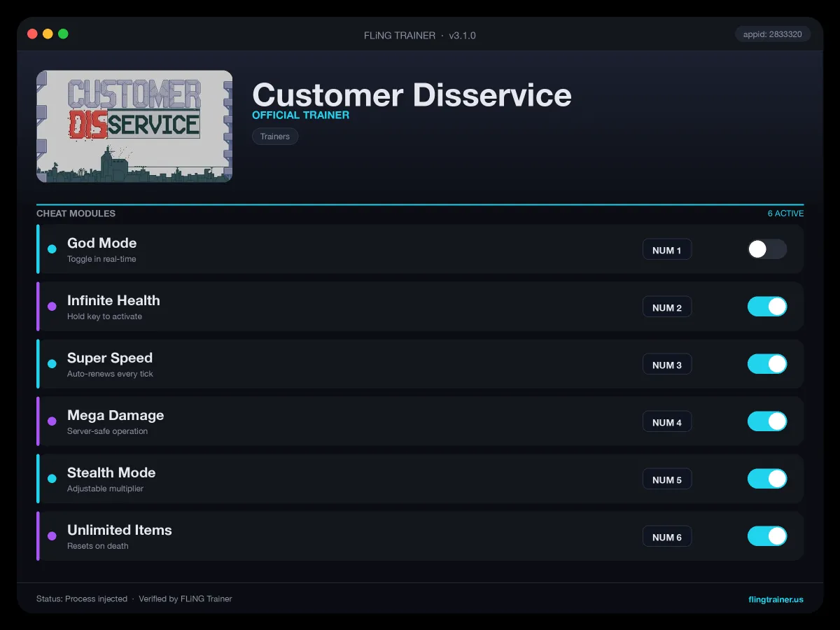The width and height of the screenshot is (840, 630).
Task: Click the Mega Damage module title
Action: tap(115, 415)
